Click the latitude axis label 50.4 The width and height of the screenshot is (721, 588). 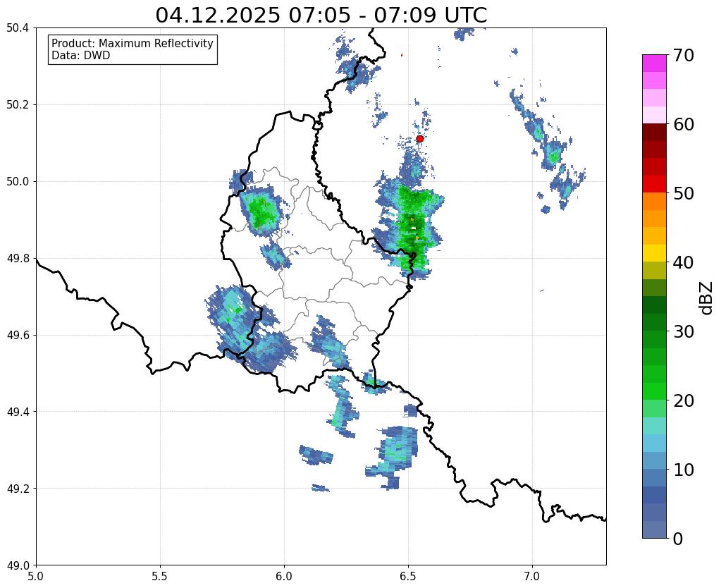coord(18,28)
